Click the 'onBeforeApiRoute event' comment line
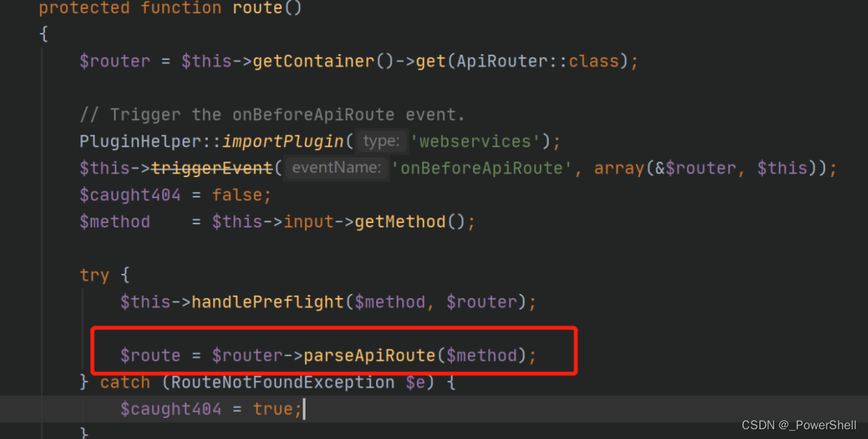 (272, 115)
